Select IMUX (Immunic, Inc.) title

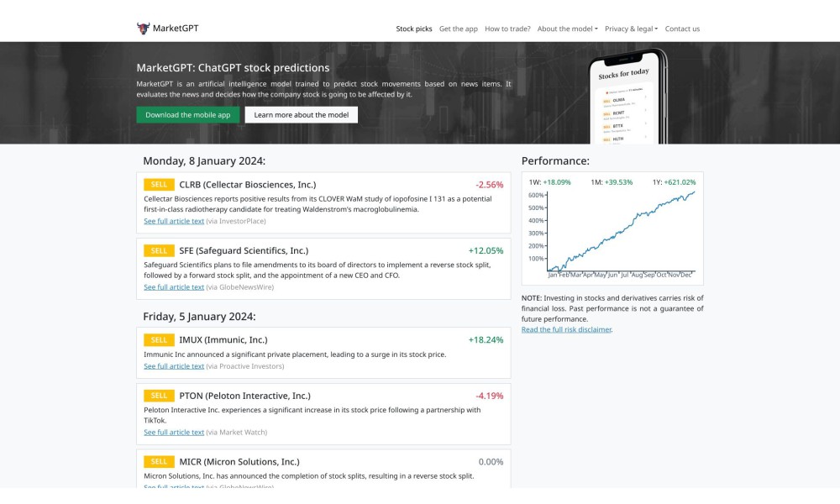tap(223, 340)
